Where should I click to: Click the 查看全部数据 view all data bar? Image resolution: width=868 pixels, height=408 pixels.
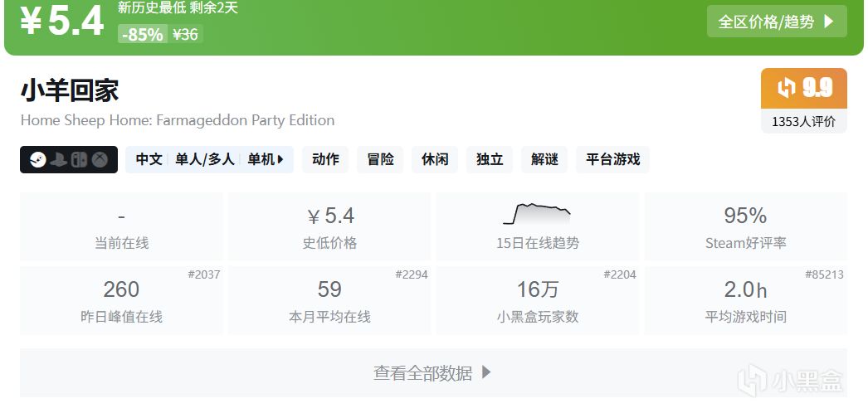[433, 372]
